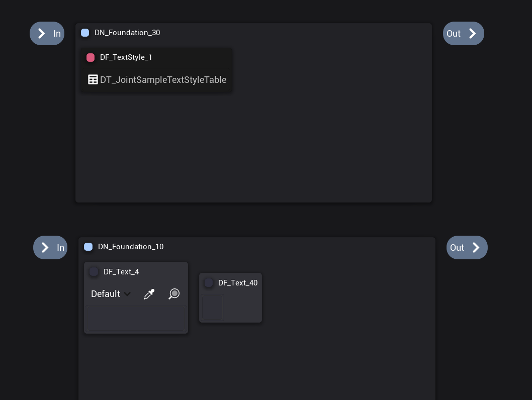Open the Default dropdown in DF_Text_4
This screenshot has height=400, width=532.
106,294
